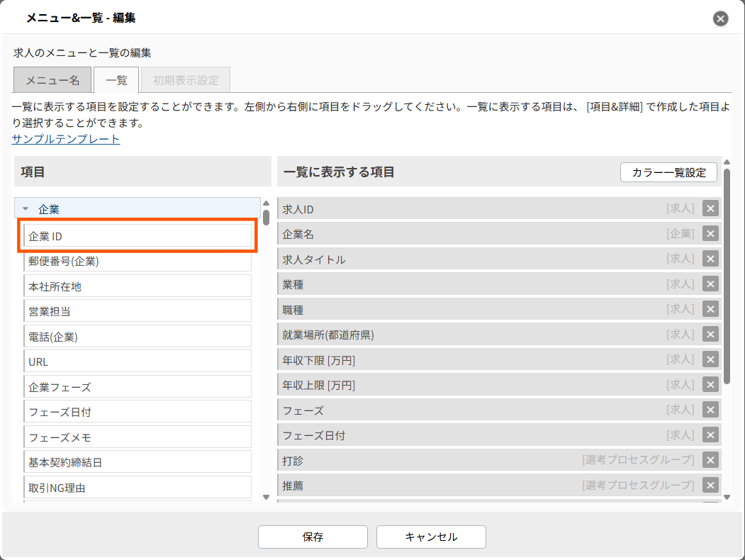Select 営業担当 in the item list
Image resolution: width=745 pixels, height=560 pixels.
138,312
